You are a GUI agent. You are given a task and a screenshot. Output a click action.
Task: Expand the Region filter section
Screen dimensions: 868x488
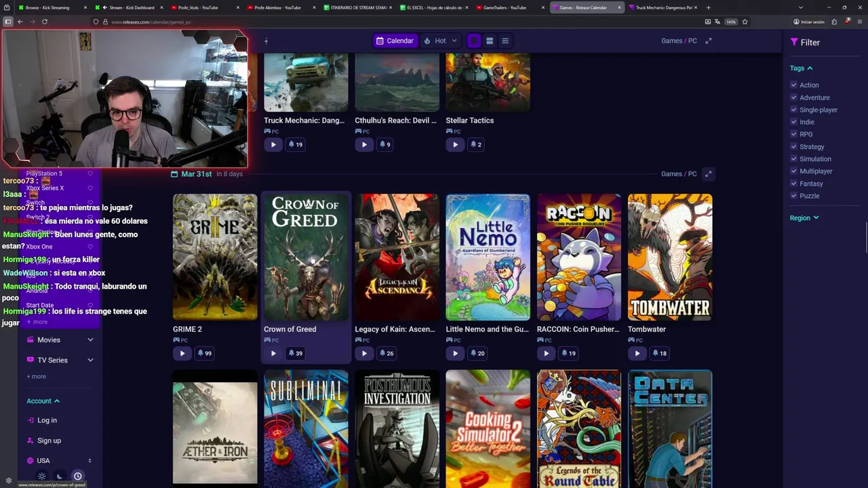[804, 218]
